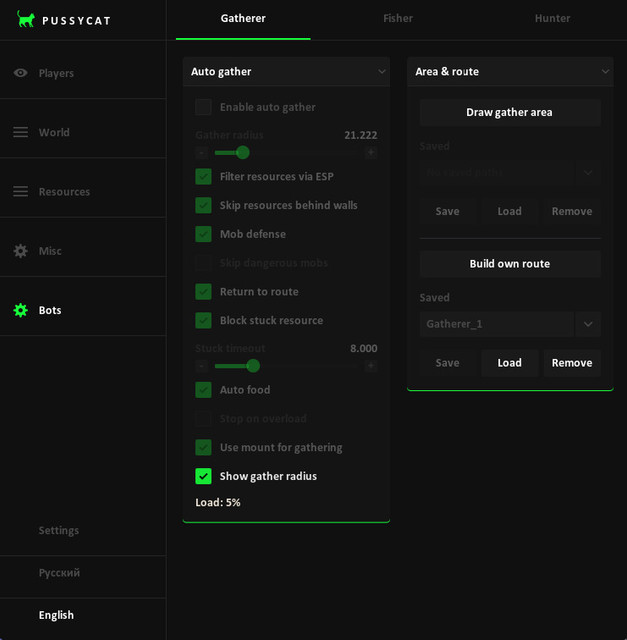The image size is (627, 640).
Task: Click Load under gather area Saved
Action: pos(509,211)
